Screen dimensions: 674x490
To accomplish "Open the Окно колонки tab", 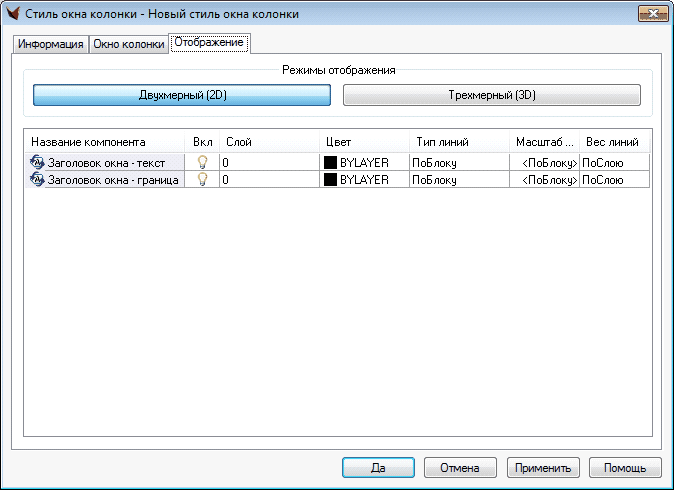I will click(x=129, y=45).
